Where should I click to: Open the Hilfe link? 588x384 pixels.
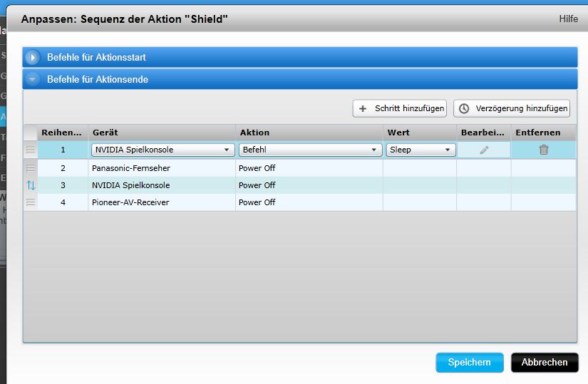(568, 19)
